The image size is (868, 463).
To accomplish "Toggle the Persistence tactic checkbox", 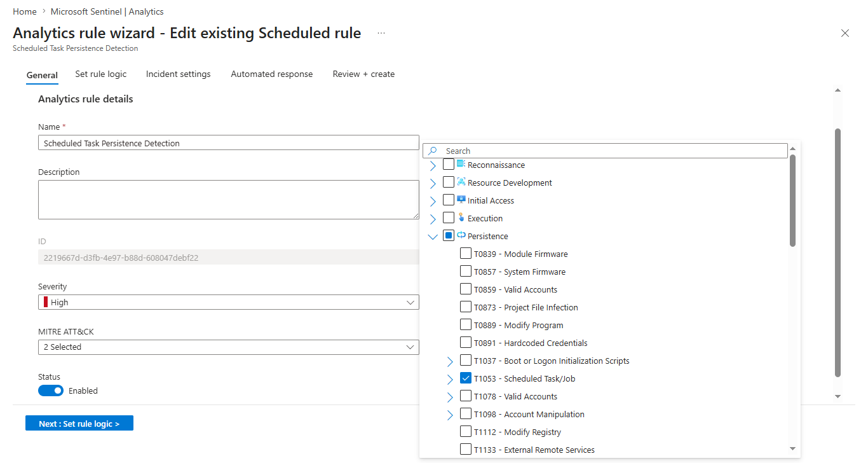I will [449, 236].
